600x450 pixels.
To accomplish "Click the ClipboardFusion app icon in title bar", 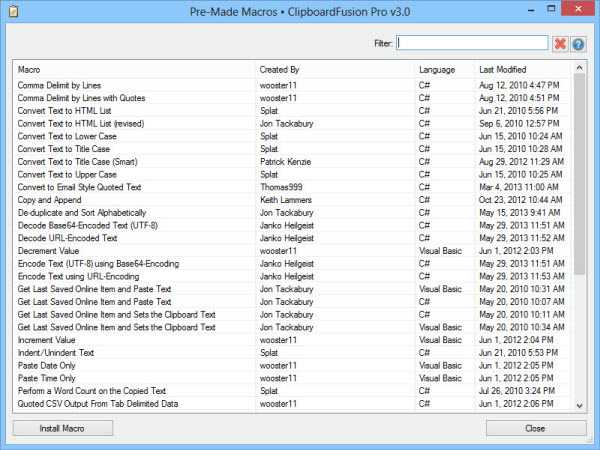I will point(13,11).
